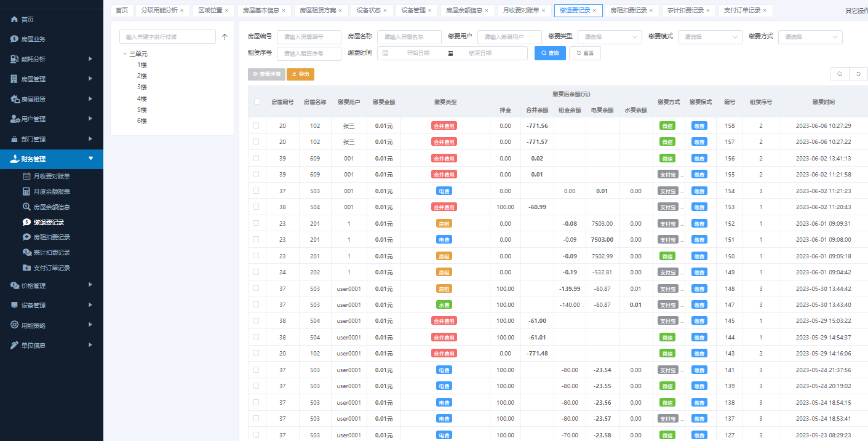
Task: Close the 房屋租赁方案 tab
Action: tap(340, 10)
